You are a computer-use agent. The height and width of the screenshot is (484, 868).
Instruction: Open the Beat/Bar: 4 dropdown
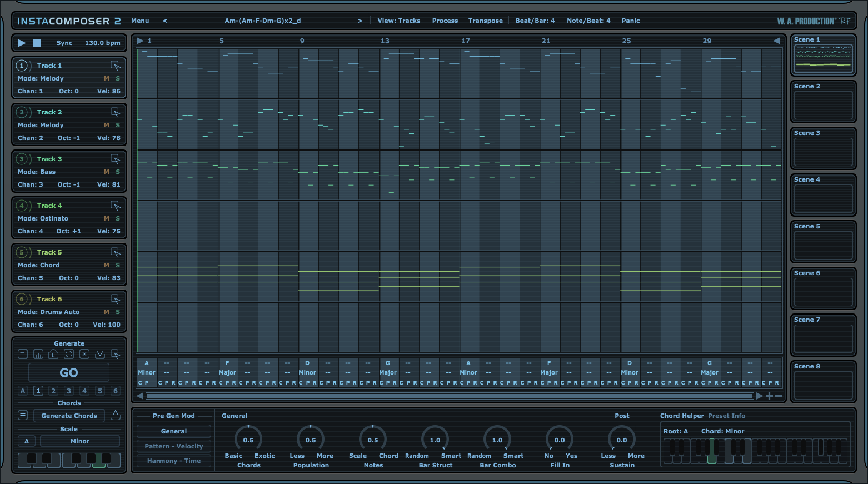[535, 21]
